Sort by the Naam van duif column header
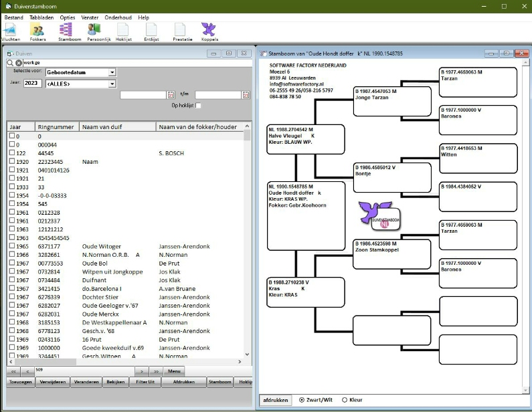532x412 pixels. 117,127
